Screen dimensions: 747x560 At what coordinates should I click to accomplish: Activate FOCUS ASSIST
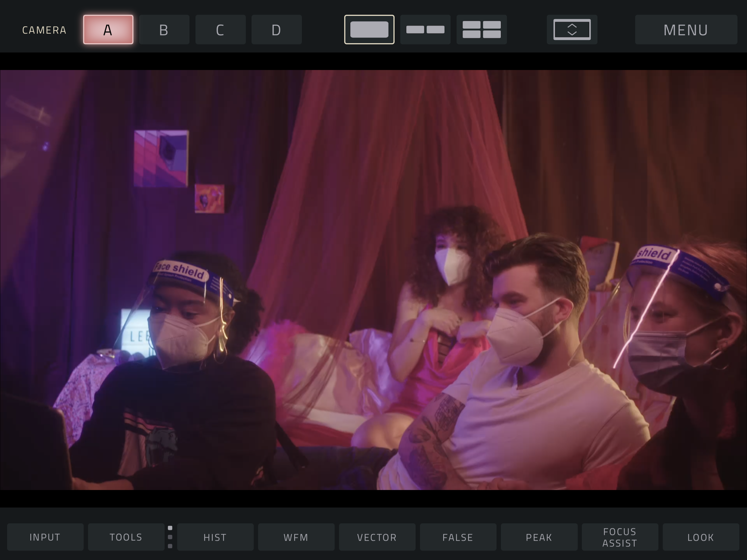point(620,537)
